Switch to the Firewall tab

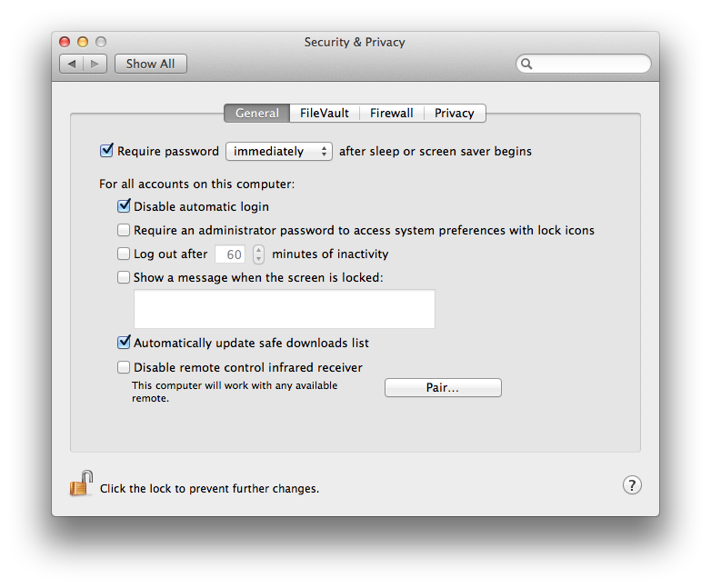coord(391,114)
